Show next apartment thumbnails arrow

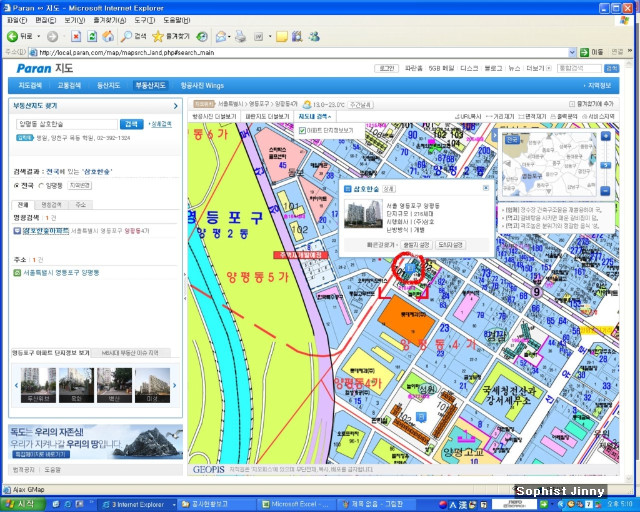pyautogui.click(x=174, y=385)
